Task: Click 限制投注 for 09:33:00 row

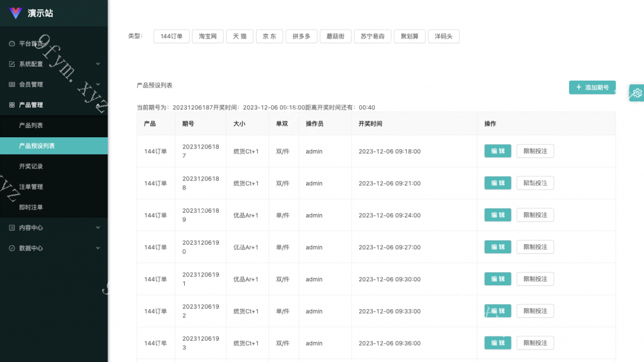Action: pyautogui.click(x=535, y=311)
